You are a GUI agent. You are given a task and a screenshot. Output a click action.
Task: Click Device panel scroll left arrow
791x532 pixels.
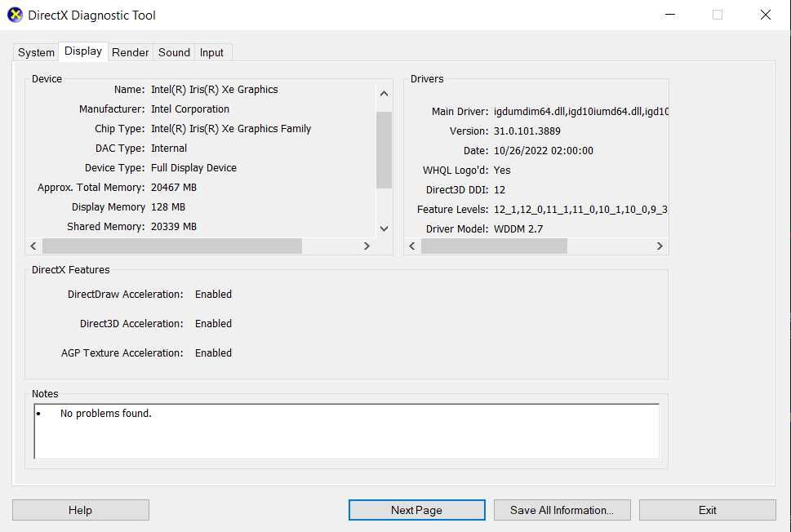click(x=33, y=246)
